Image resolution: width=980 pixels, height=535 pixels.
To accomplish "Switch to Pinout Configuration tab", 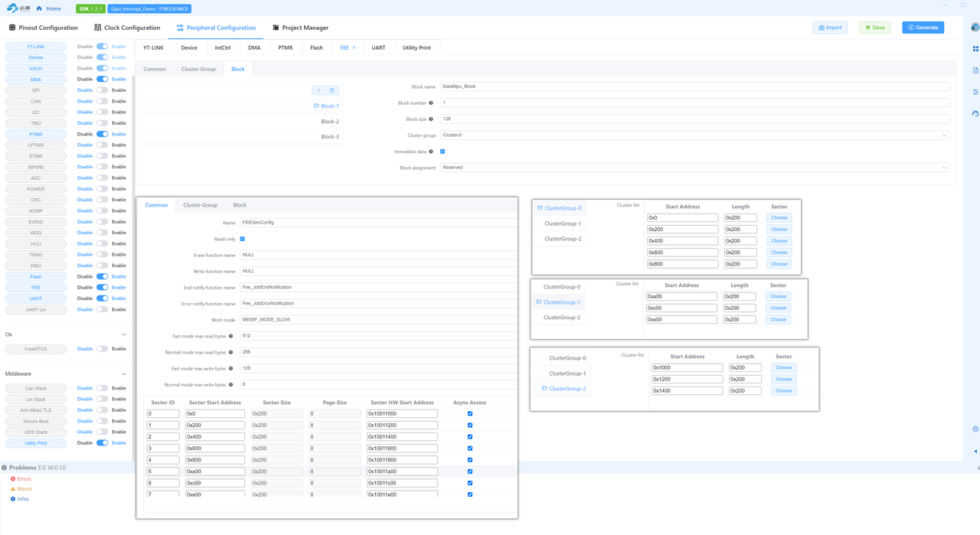I will point(43,28).
